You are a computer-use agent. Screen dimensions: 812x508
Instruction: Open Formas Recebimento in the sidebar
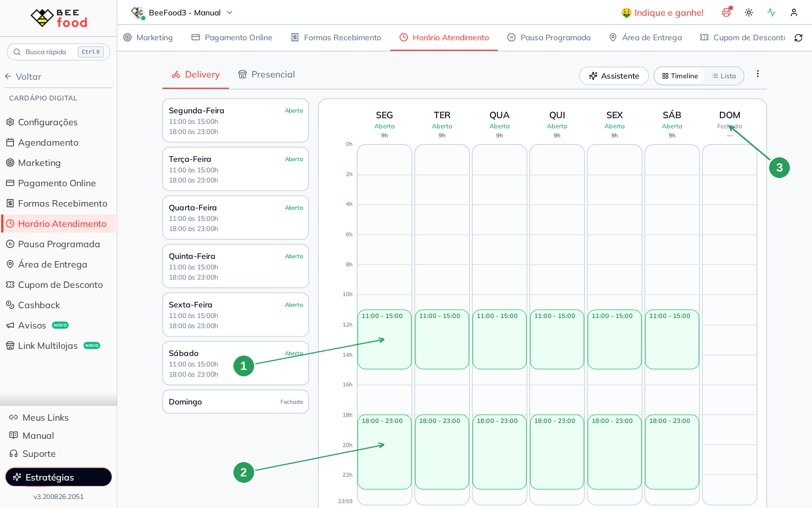click(59, 203)
